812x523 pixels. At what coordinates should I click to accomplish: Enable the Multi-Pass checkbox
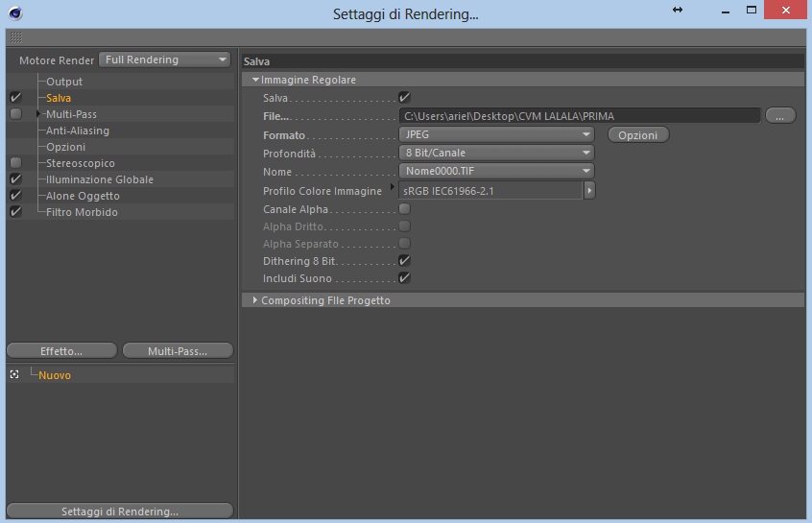(16, 114)
